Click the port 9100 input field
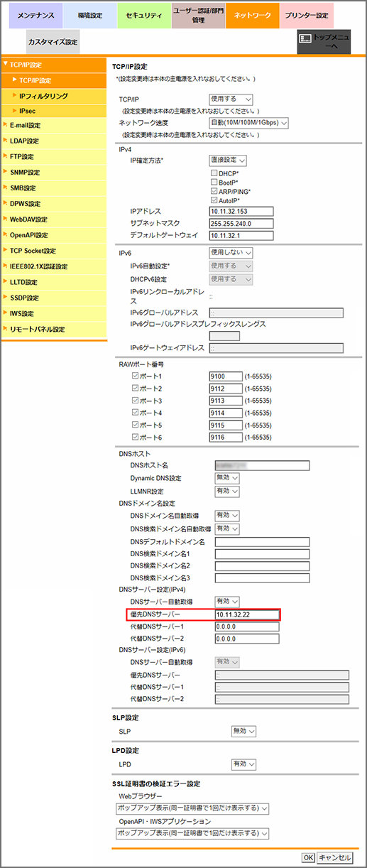Viewport: 367px width, 868px height. coord(226,376)
